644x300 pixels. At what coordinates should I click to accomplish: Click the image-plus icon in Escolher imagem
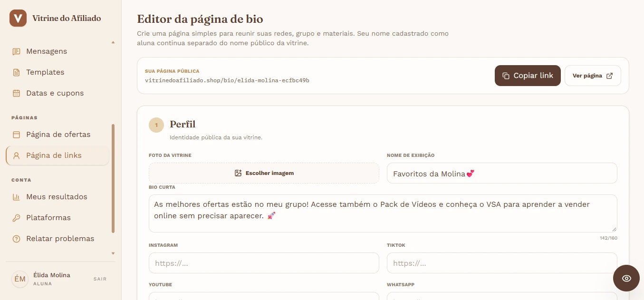[x=238, y=173]
